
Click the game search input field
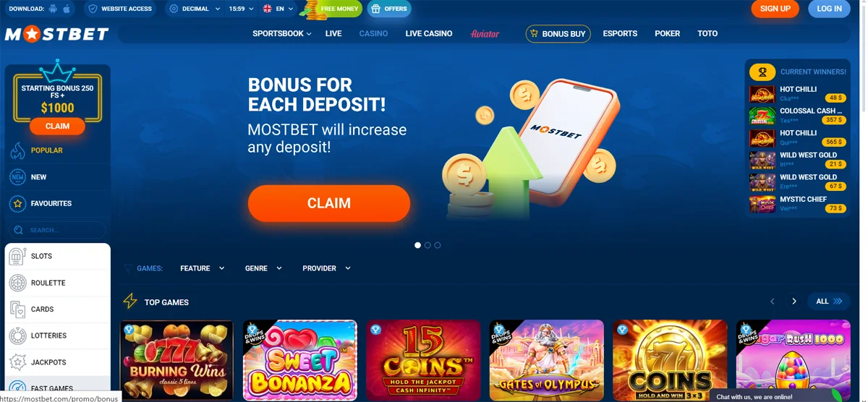coord(57,230)
